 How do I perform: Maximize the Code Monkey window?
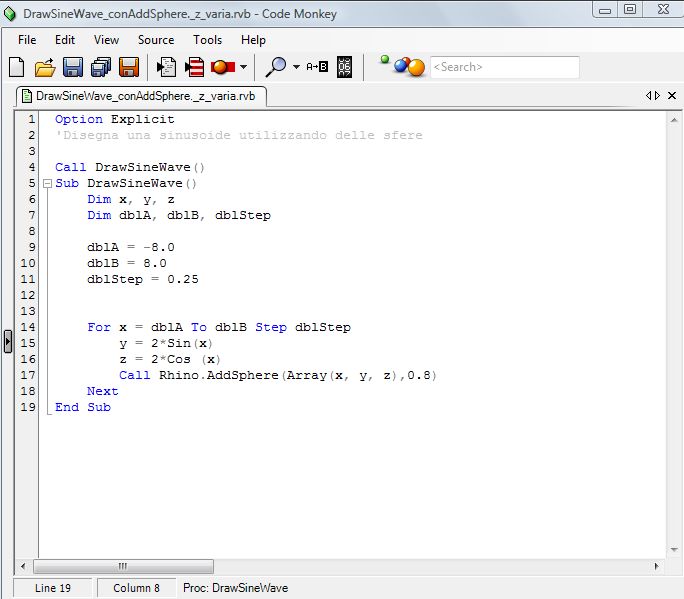pyautogui.click(x=630, y=10)
